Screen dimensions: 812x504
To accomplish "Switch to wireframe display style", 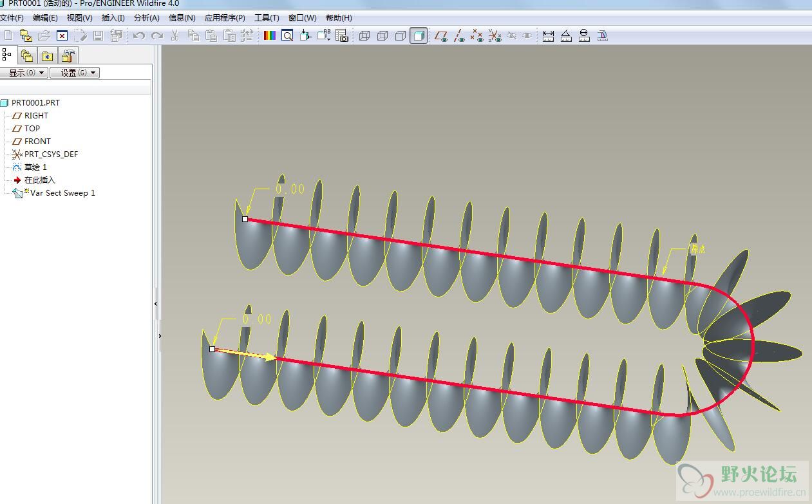I will pos(364,35).
